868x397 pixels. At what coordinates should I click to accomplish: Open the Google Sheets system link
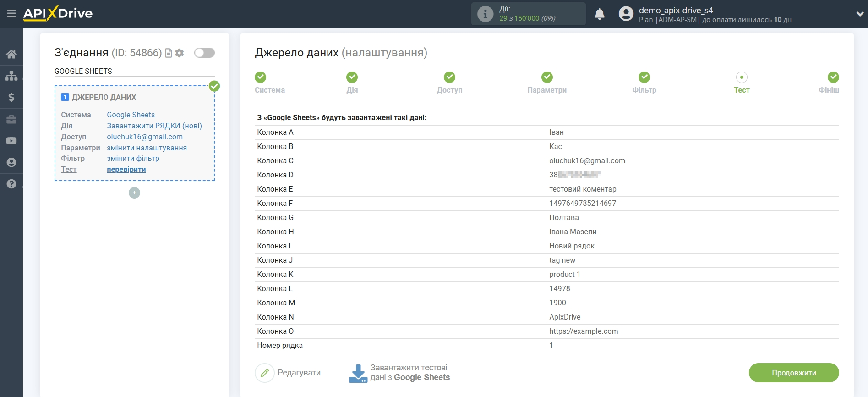131,115
